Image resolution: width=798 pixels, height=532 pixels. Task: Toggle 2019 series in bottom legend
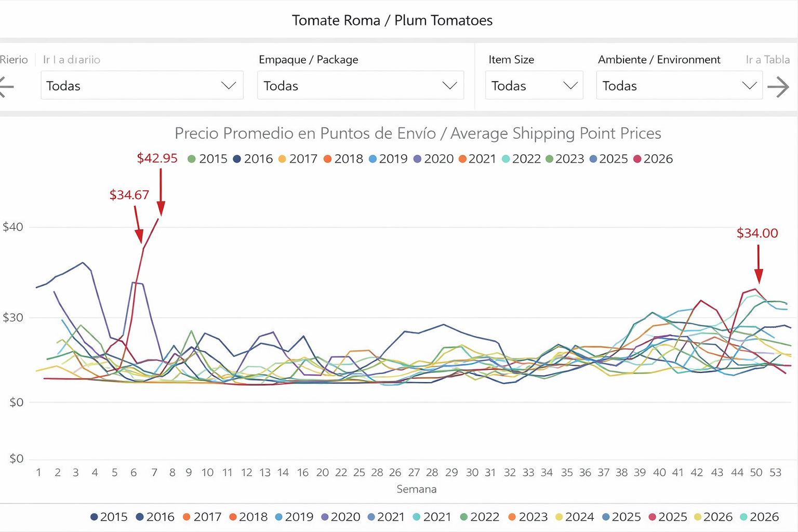click(294, 517)
